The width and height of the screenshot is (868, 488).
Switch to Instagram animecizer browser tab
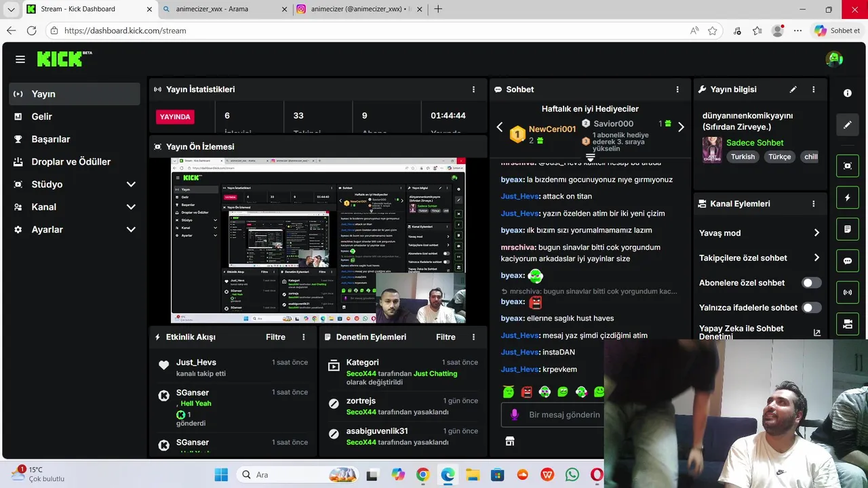pos(359,9)
